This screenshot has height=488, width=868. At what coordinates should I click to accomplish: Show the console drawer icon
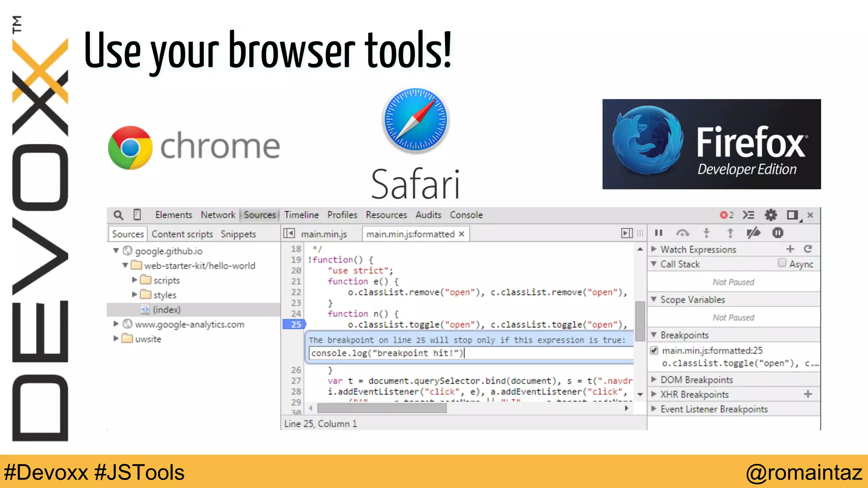pos(748,215)
